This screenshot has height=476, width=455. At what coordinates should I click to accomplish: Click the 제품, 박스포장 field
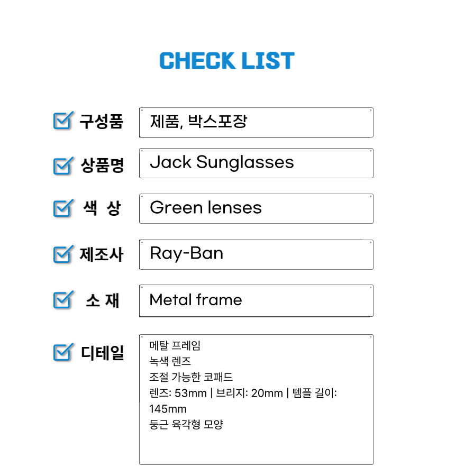click(256, 122)
